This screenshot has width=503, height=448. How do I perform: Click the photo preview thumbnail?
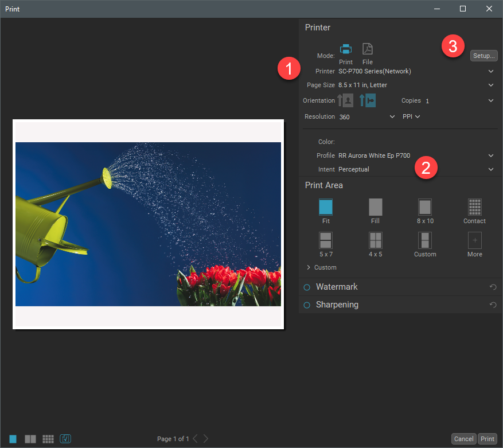[148, 224]
